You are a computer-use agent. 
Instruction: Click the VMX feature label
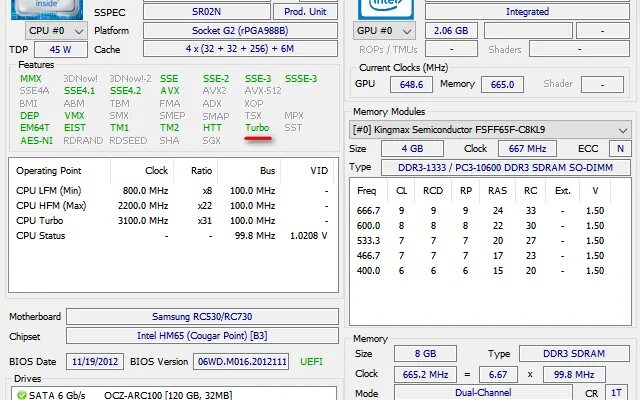[x=74, y=116]
